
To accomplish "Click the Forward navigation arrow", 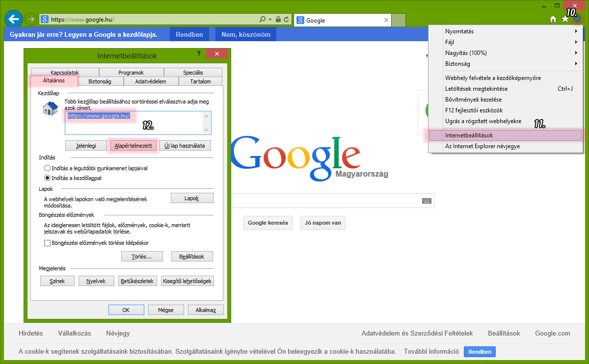I will pyautogui.click(x=31, y=20).
